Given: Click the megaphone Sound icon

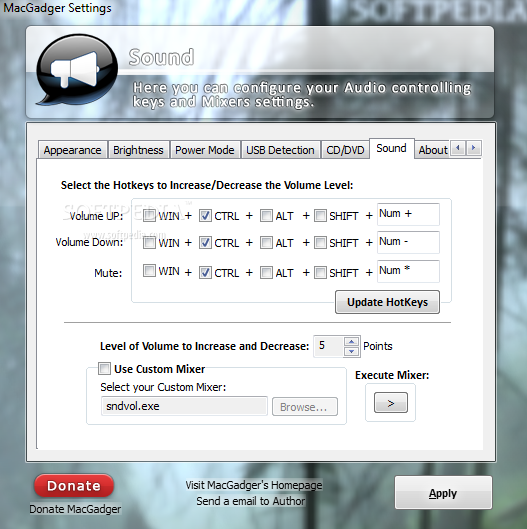Looking at the screenshot, I should [x=77, y=69].
